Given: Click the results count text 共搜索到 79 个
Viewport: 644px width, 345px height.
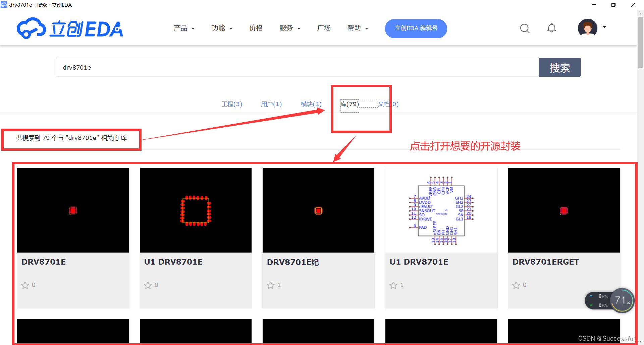Looking at the screenshot, I should [72, 138].
